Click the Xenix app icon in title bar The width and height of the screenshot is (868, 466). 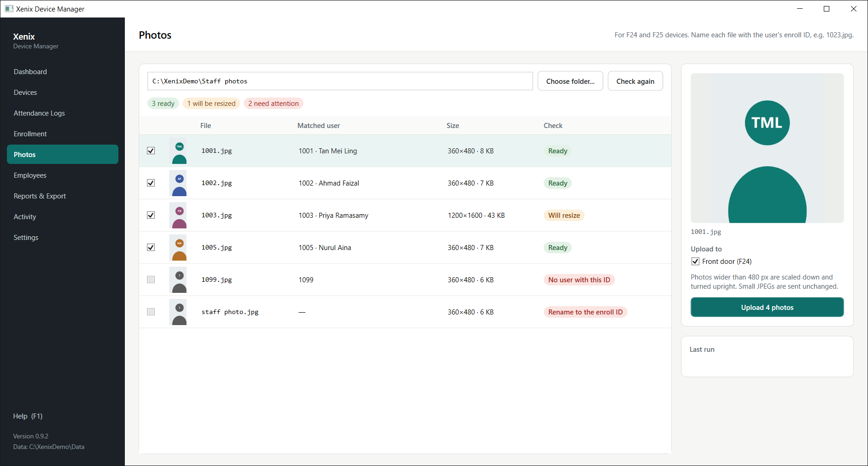tap(9, 9)
